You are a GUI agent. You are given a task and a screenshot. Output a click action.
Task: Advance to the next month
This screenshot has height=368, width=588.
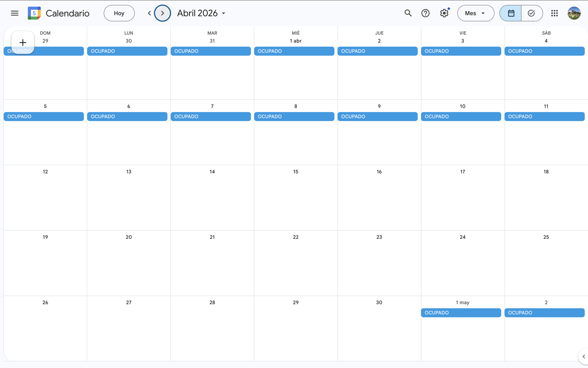tap(162, 13)
